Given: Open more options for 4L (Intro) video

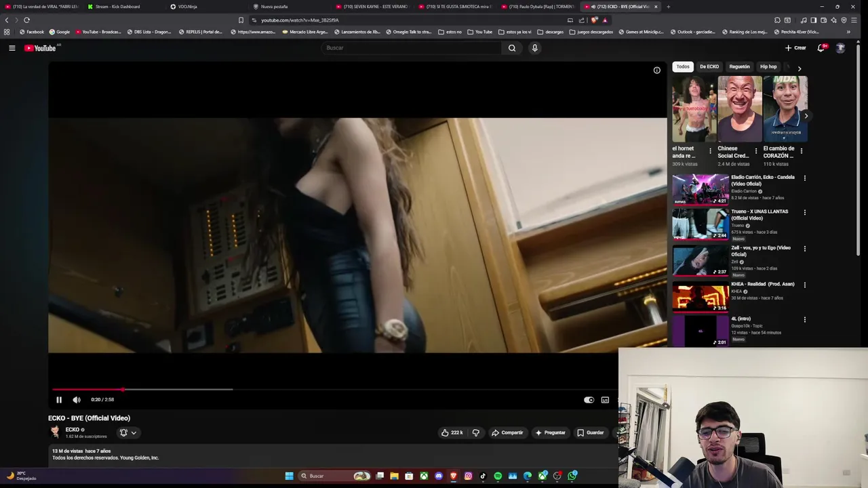Looking at the screenshot, I should click(805, 320).
